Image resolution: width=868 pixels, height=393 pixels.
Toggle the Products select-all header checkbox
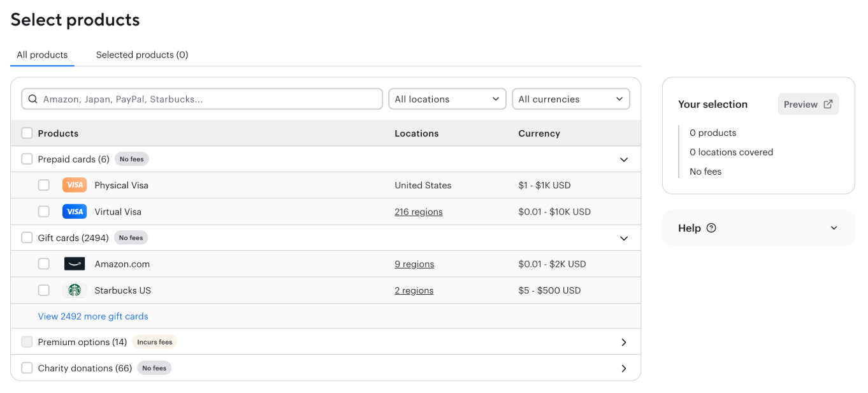tap(27, 133)
